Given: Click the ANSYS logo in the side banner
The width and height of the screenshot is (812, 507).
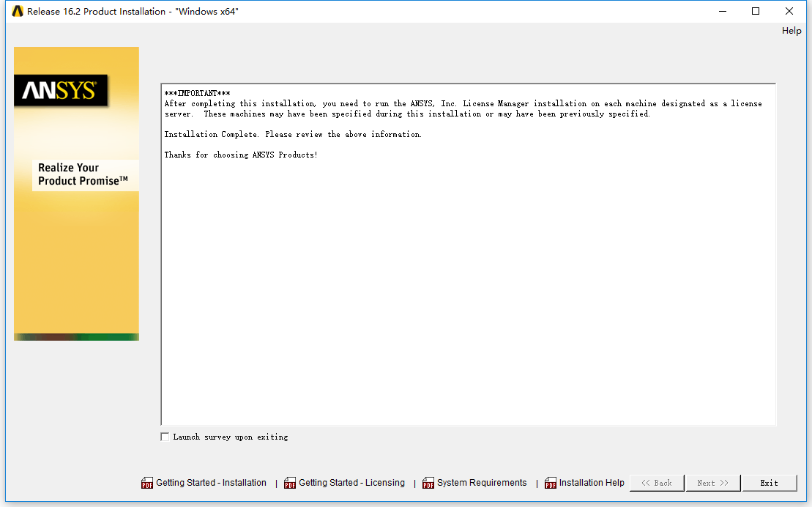Looking at the screenshot, I should click(x=61, y=90).
